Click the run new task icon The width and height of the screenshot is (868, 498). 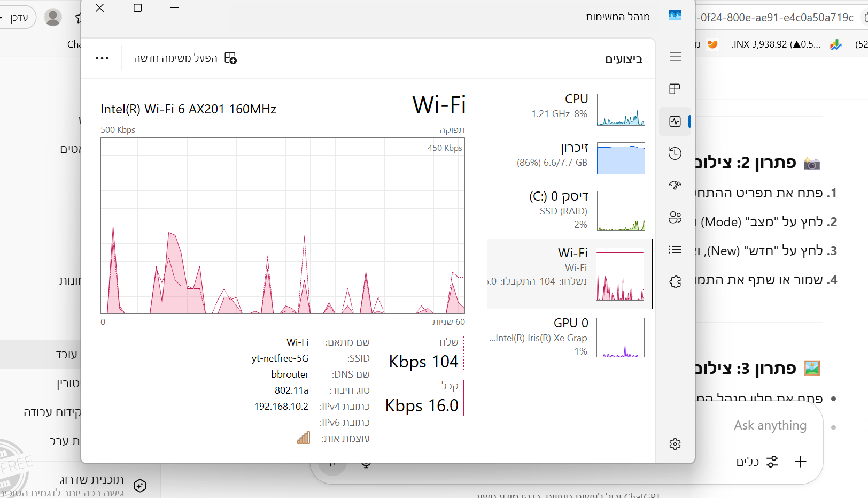[x=230, y=58]
